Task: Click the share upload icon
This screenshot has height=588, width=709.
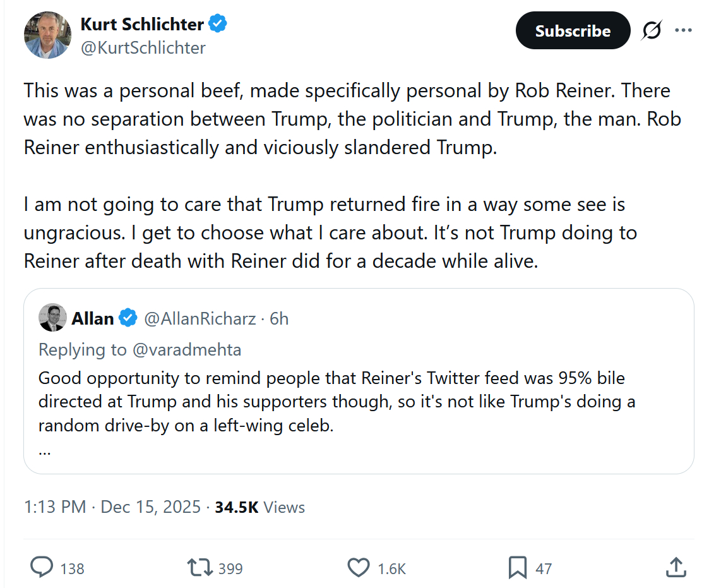Action: (676, 567)
